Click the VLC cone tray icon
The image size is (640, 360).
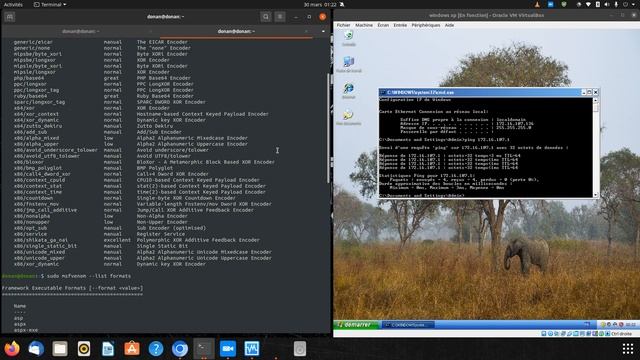[x=537, y=4]
